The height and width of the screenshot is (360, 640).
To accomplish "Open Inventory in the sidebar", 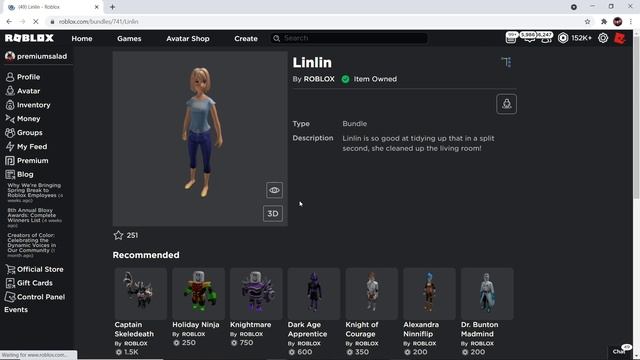I will [x=28, y=105].
